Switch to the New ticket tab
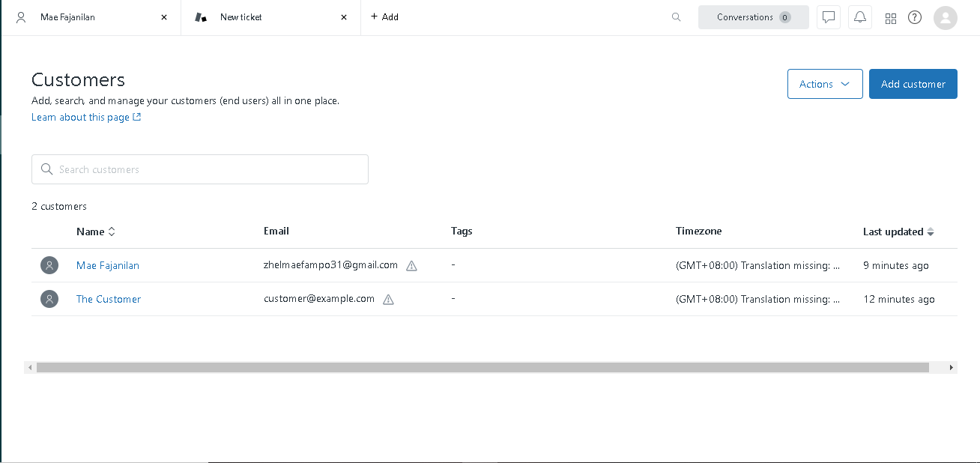Viewport: 980px width, 463px height. (x=255, y=17)
